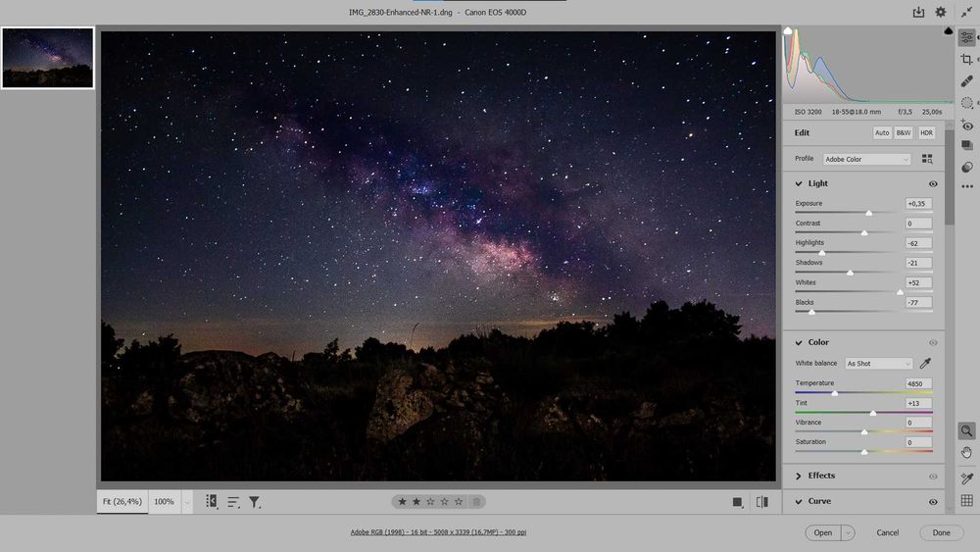The width and height of the screenshot is (980, 552).
Task: Toggle B&W conversion
Action: point(904,132)
